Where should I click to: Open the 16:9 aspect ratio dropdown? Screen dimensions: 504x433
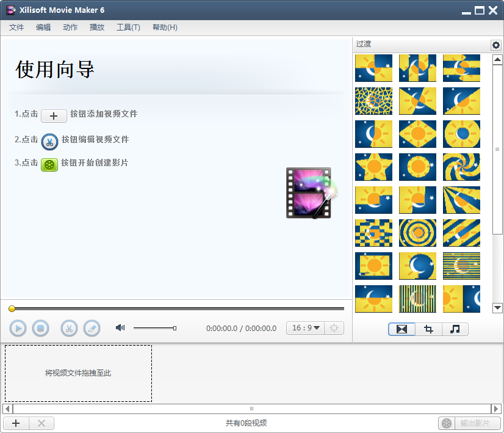click(305, 328)
